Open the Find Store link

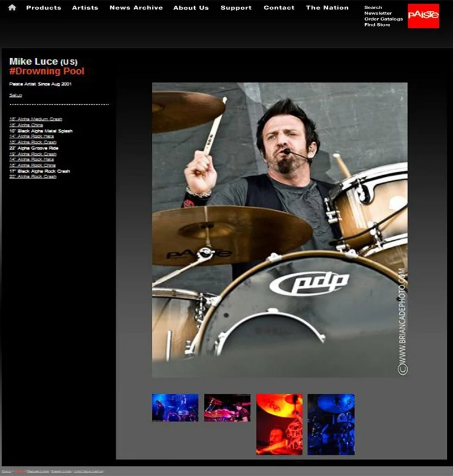tap(377, 24)
